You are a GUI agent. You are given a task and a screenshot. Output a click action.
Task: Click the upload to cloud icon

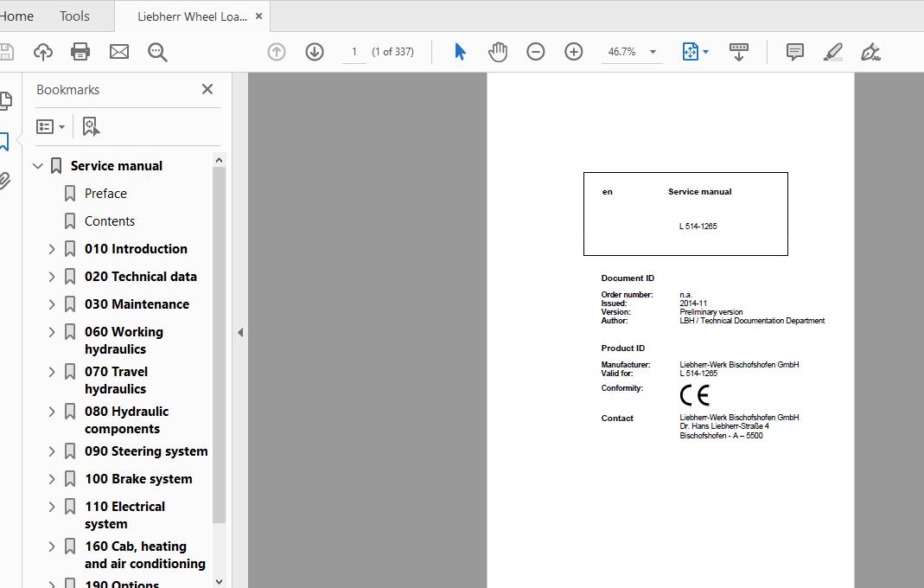click(43, 52)
